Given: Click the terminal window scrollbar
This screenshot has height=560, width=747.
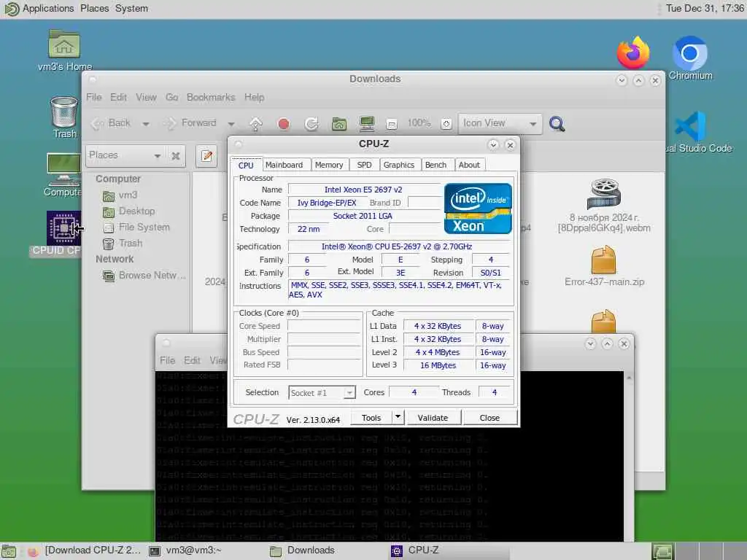Looking at the screenshot, I should point(629,456).
